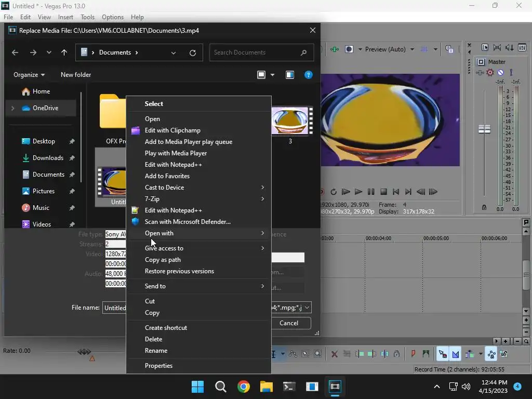This screenshot has height=399, width=532.
Task: Open File Explorer from taskbar
Action: (267, 387)
